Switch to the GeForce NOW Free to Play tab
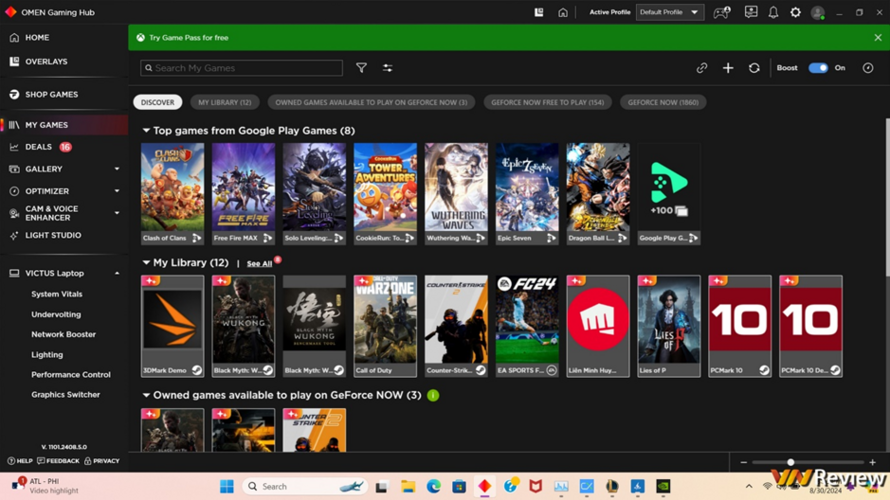Viewport: 890px width, 500px height. [x=547, y=102]
